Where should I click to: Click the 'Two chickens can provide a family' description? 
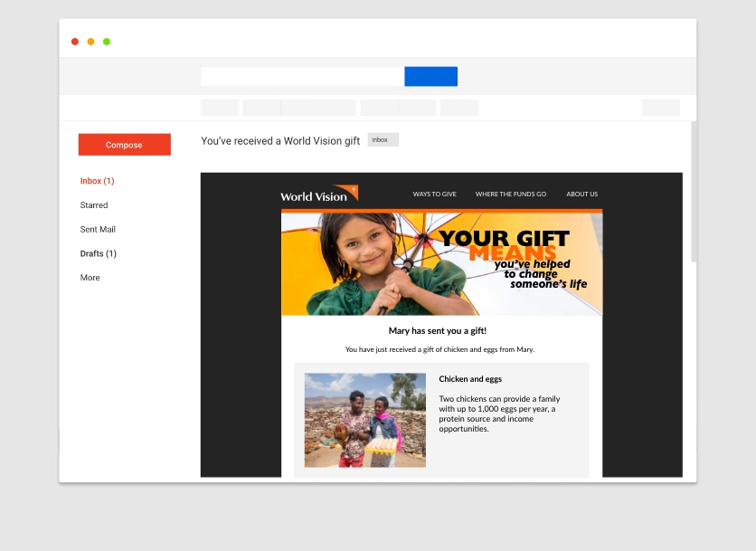(x=499, y=414)
